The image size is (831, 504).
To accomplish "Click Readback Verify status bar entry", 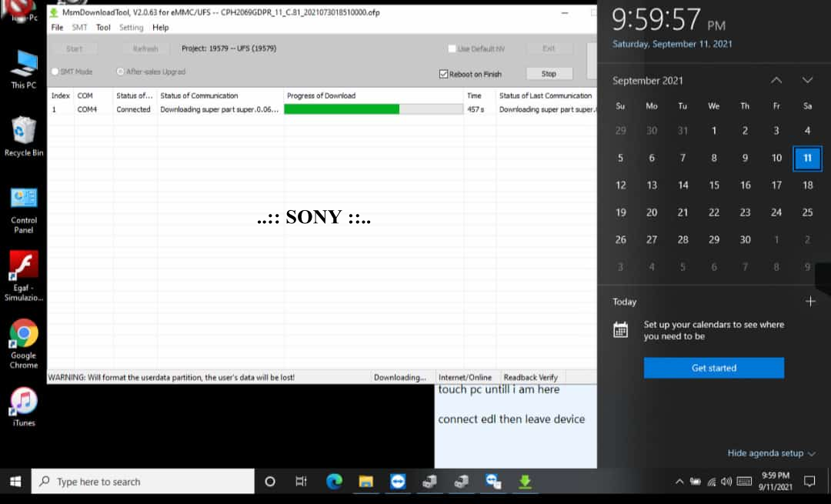I will coord(530,377).
